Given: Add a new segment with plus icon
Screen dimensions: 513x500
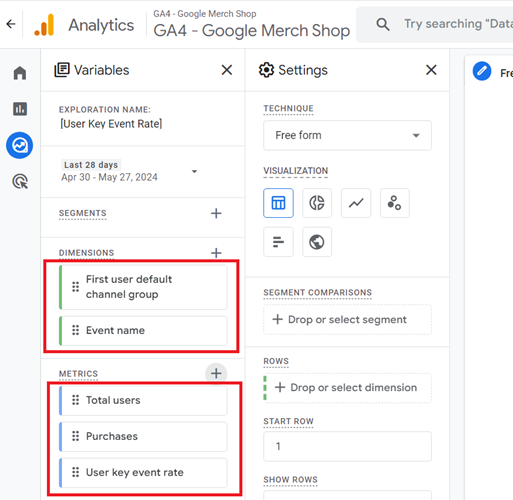Looking at the screenshot, I should [x=216, y=213].
